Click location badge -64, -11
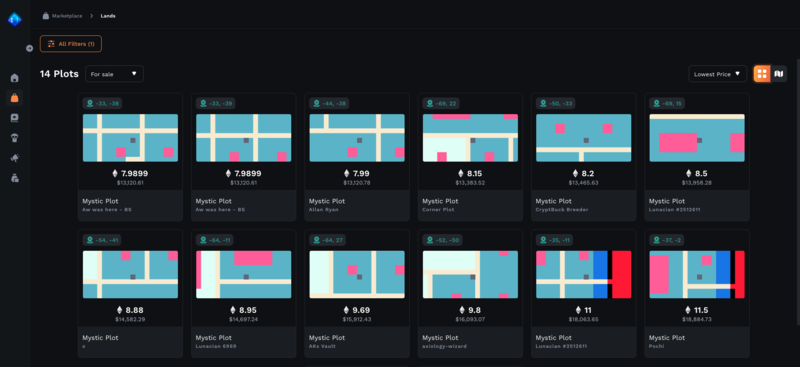The width and height of the screenshot is (800, 367). coord(214,240)
